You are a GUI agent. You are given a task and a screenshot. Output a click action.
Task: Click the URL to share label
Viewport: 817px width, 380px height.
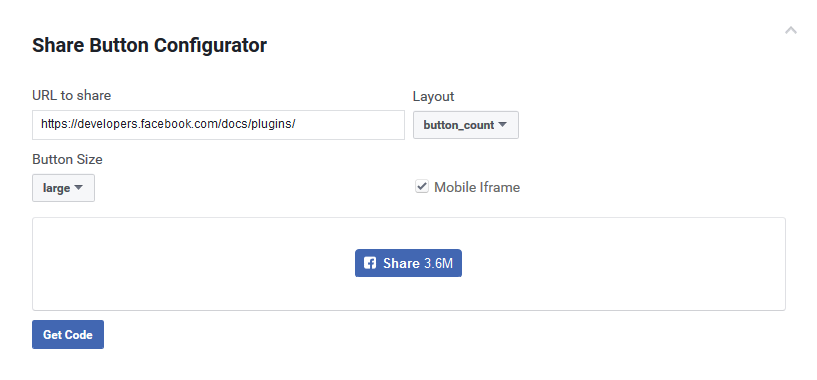(x=71, y=95)
